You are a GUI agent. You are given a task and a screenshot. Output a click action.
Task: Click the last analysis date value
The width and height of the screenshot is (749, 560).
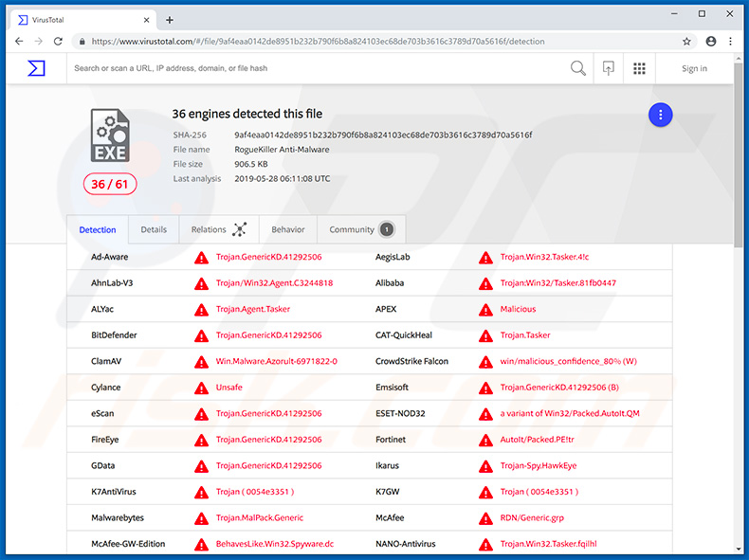pyautogui.click(x=282, y=178)
